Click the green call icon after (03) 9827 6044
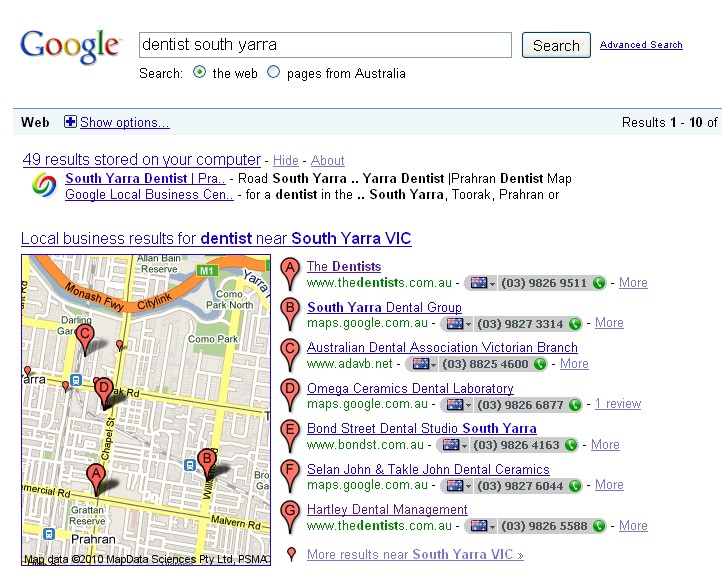 (575, 485)
